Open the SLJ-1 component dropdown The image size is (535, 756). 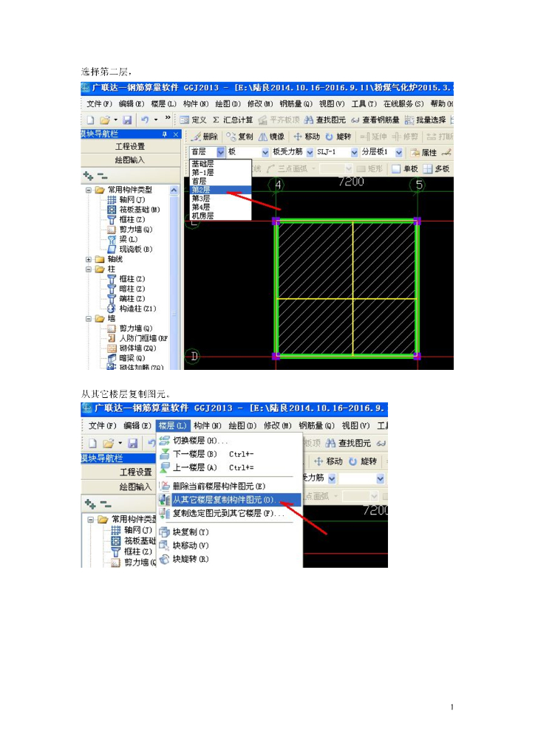coord(354,152)
